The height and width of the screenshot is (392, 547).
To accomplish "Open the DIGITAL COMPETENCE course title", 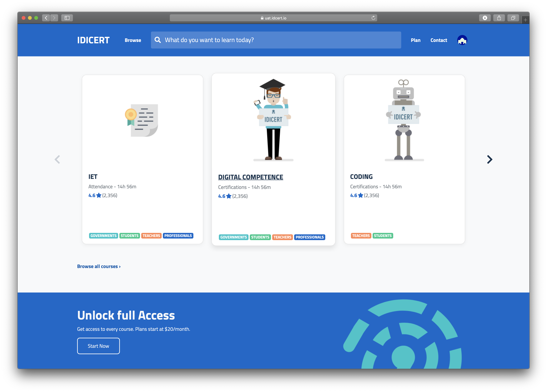I will pos(250,177).
